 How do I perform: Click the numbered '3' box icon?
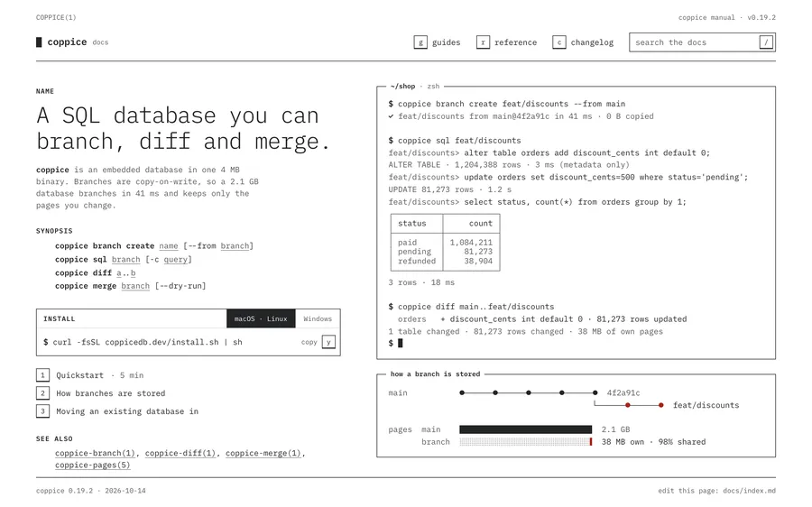click(42, 411)
